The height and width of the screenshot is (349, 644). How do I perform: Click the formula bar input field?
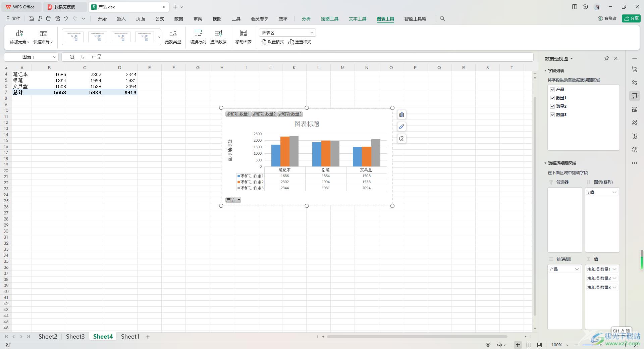point(311,57)
